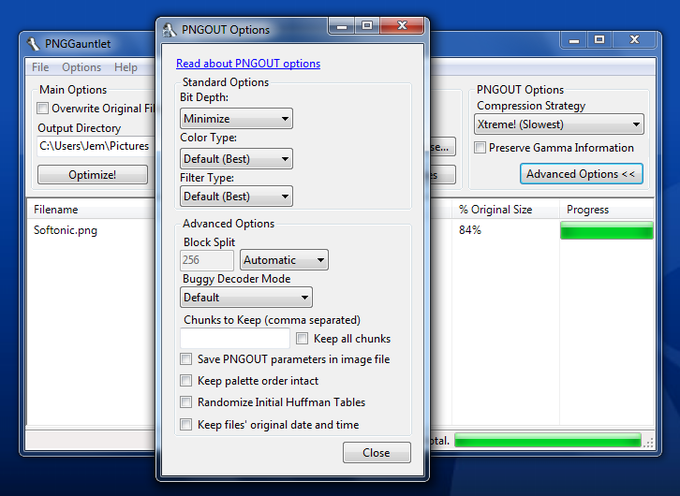This screenshot has height=496, width=680.
Task: Click the % Original Size column header
Action: pos(506,209)
